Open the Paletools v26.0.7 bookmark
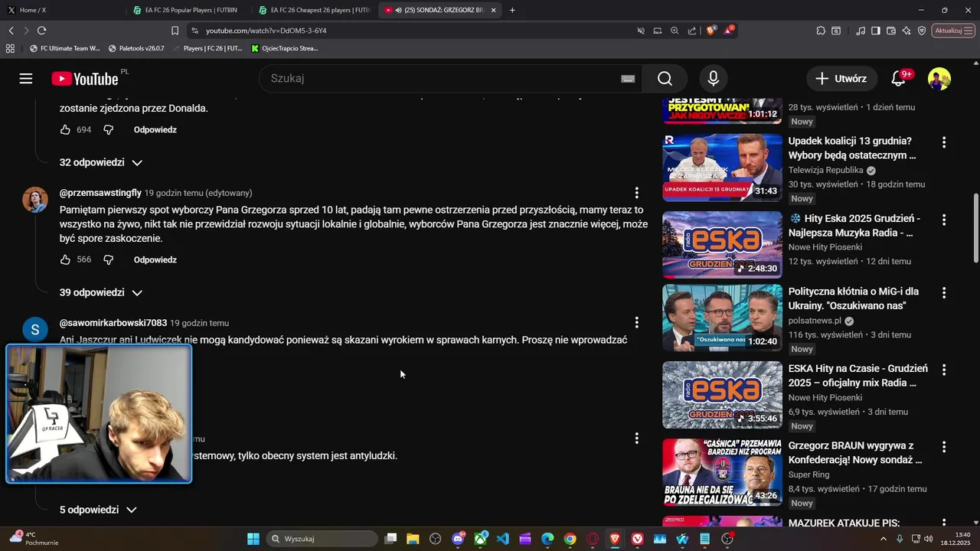The width and height of the screenshot is (980, 551). pos(136,48)
